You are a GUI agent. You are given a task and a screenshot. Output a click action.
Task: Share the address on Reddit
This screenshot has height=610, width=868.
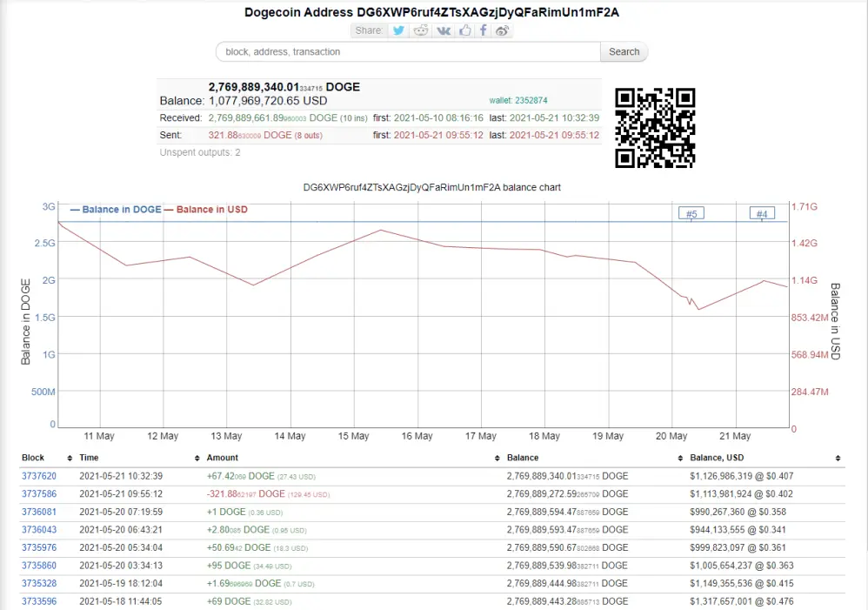pos(421,30)
